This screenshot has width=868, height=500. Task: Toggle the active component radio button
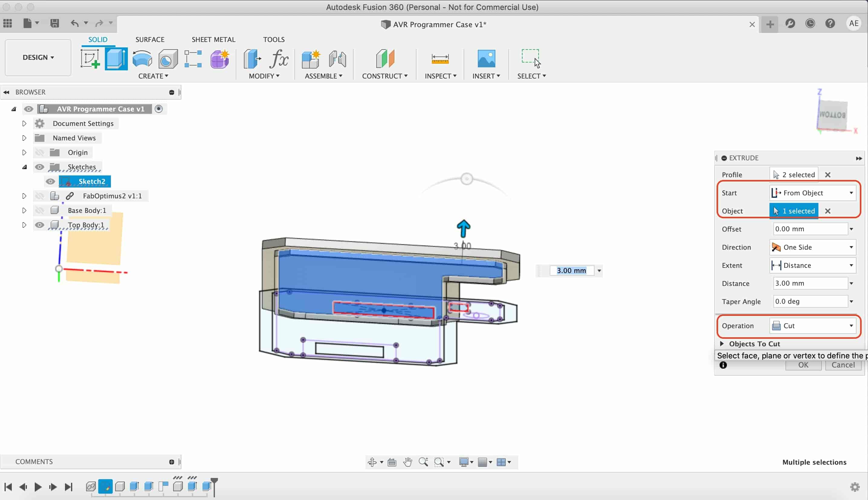(159, 109)
